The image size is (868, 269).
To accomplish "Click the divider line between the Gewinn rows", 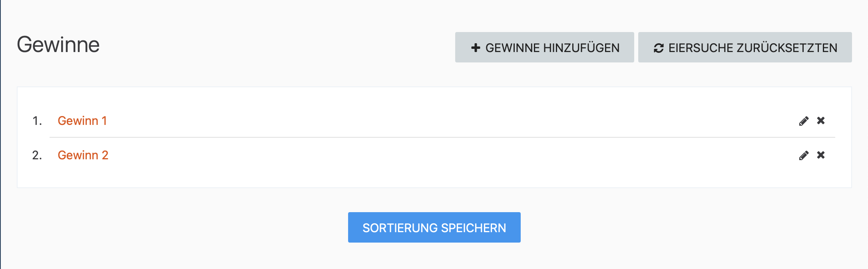I will [440, 137].
